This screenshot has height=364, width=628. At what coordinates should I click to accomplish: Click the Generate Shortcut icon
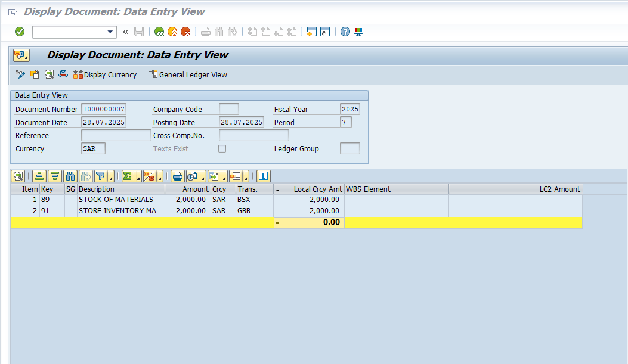[325, 32]
